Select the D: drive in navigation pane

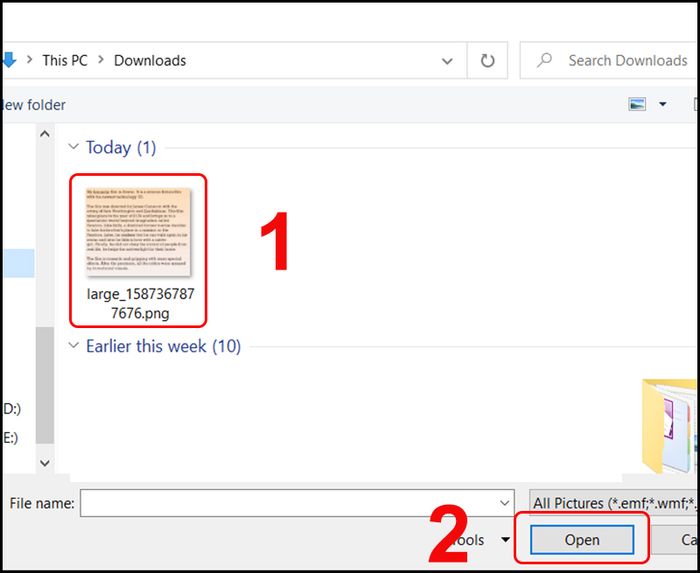(12, 408)
